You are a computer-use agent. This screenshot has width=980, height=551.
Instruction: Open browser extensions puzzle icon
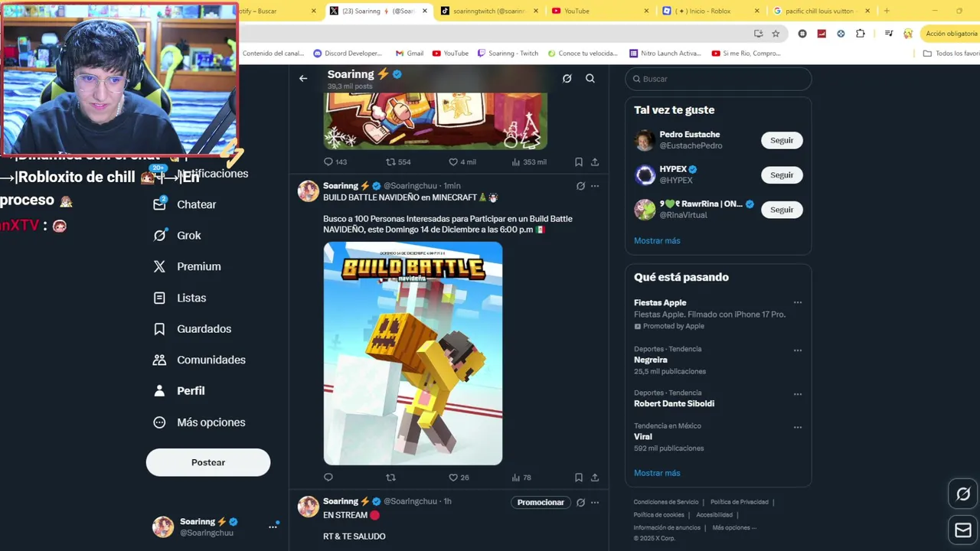tap(861, 34)
